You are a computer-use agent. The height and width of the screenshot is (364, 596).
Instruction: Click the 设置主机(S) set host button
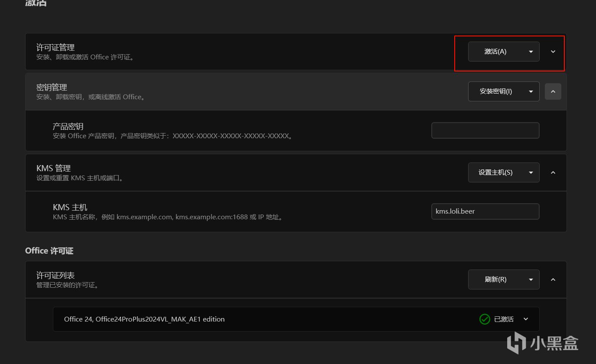click(495, 172)
